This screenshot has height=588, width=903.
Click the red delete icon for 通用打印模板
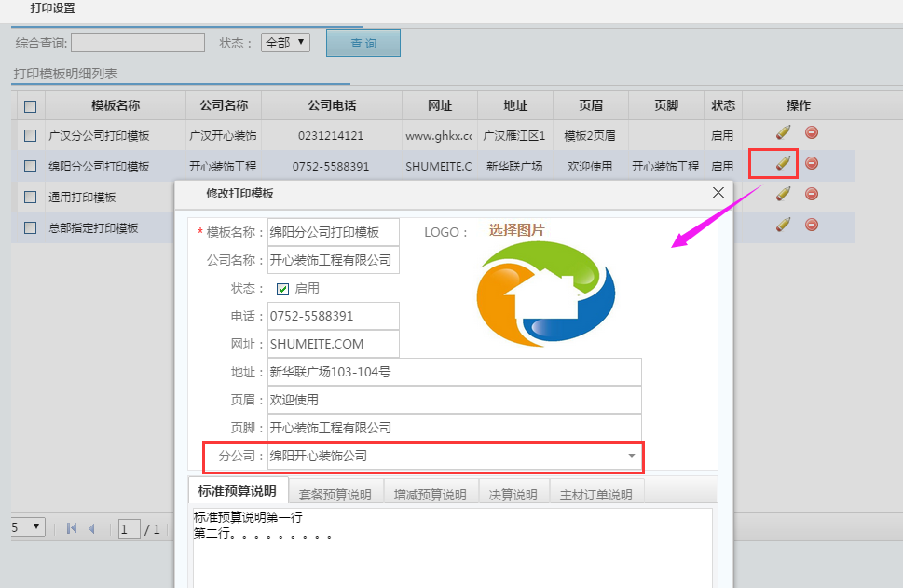pyautogui.click(x=812, y=194)
